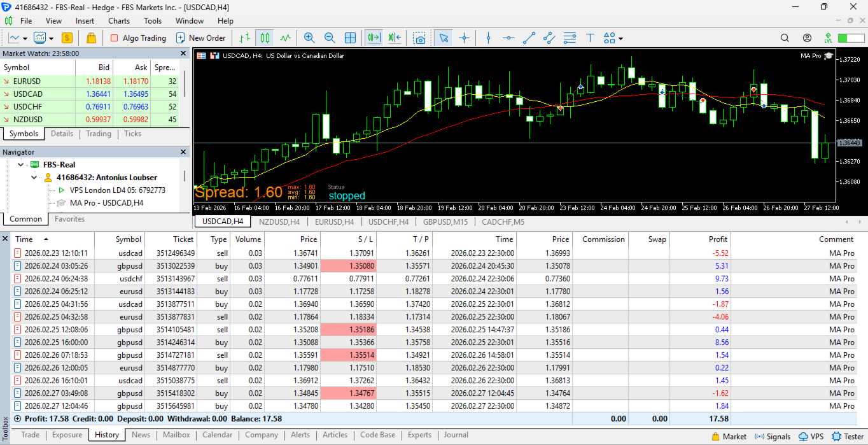Draw a vertical line tool
868x445 pixels.
[x=488, y=38]
